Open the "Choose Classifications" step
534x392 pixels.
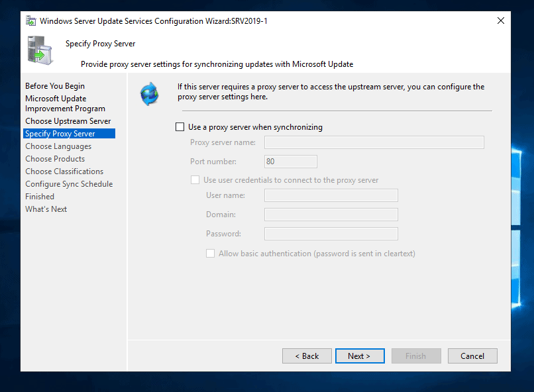tap(64, 171)
